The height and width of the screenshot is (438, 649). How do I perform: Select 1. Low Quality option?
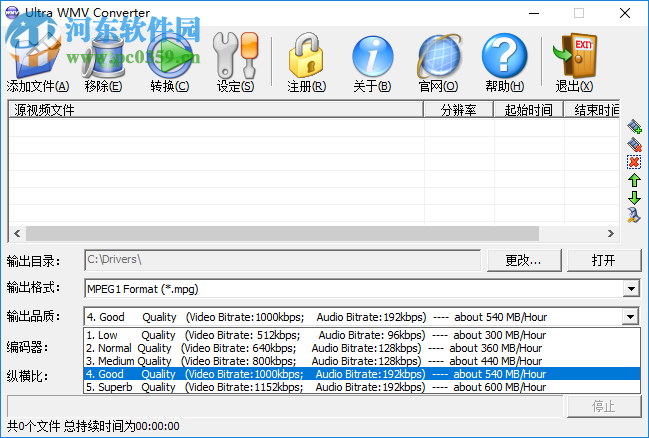pyautogui.click(x=362, y=335)
